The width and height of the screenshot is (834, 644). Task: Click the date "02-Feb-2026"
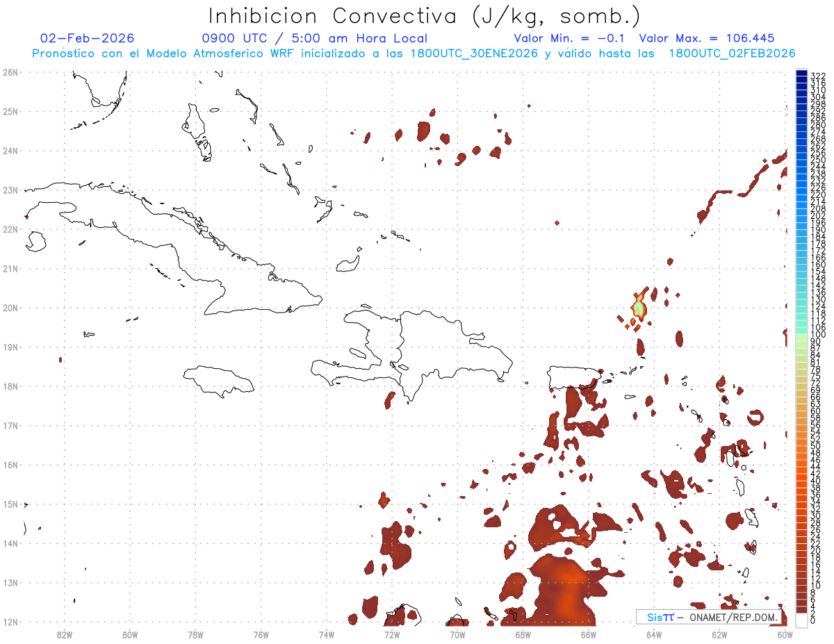(87, 38)
